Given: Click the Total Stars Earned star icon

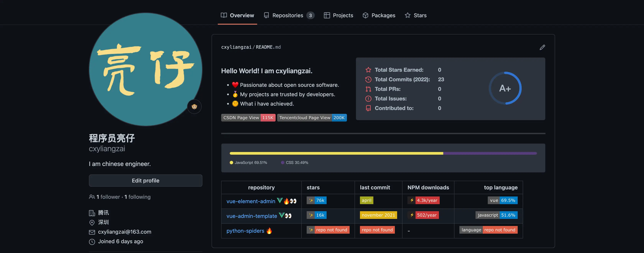Looking at the screenshot, I should tap(368, 70).
